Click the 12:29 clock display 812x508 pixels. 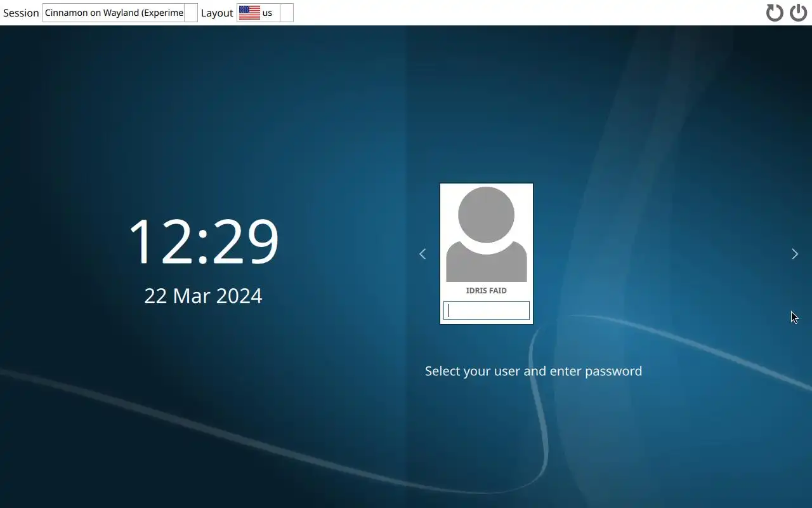tap(203, 241)
